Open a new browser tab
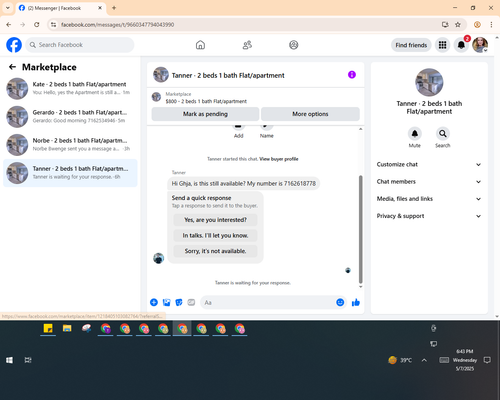 (x=114, y=8)
